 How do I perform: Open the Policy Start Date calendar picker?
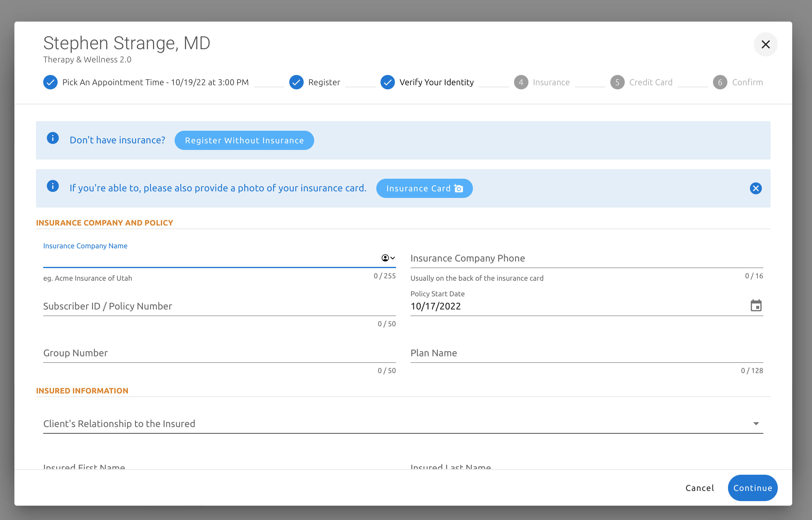click(x=756, y=306)
